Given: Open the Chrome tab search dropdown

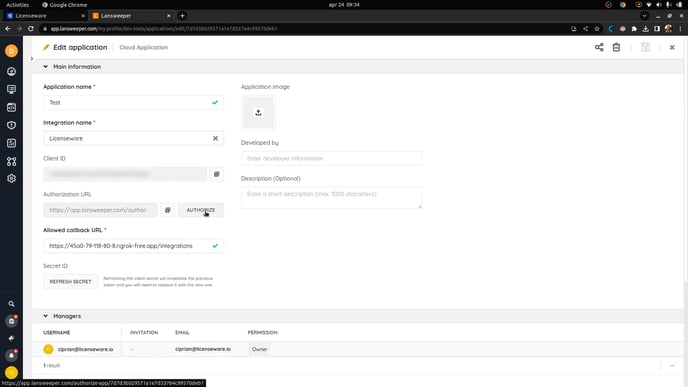Looking at the screenshot, I should point(644,16).
